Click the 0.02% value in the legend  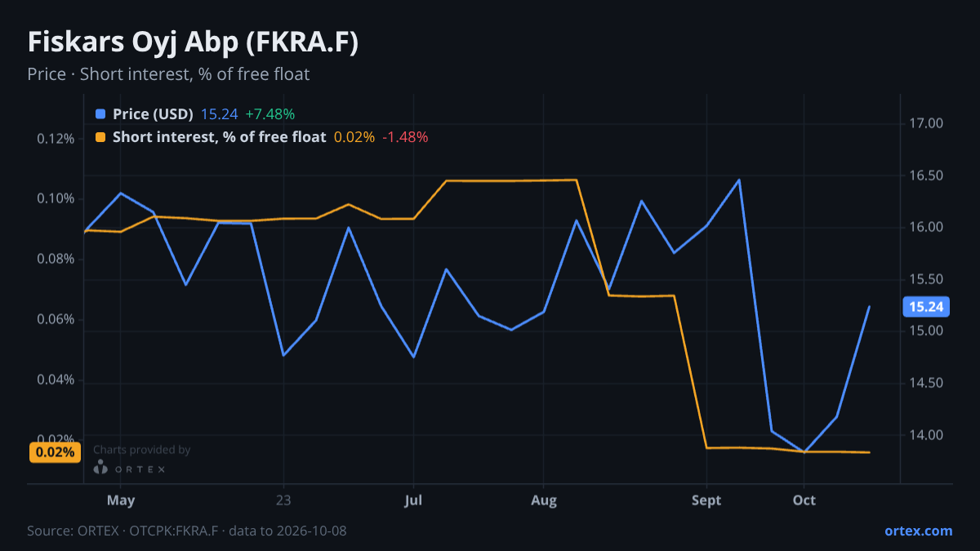tap(354, 137)
